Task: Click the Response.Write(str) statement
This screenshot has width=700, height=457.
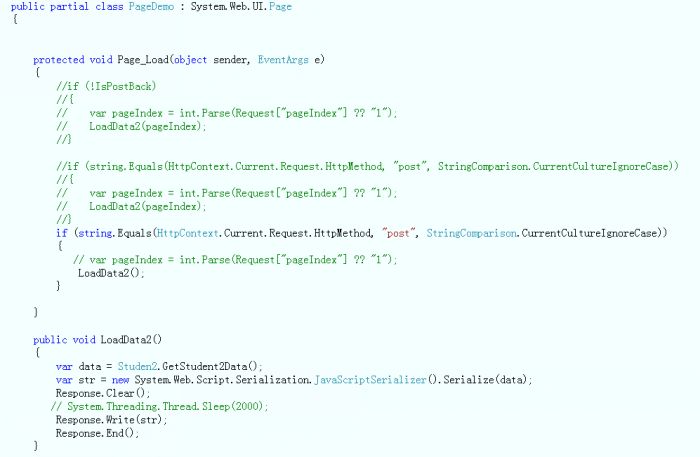Action: (111, 419)
